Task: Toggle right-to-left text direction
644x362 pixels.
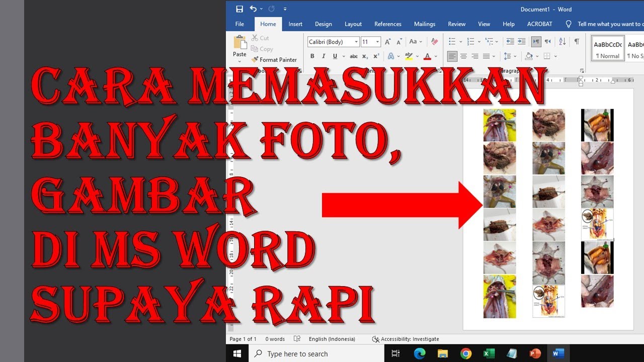Action: 547,42
